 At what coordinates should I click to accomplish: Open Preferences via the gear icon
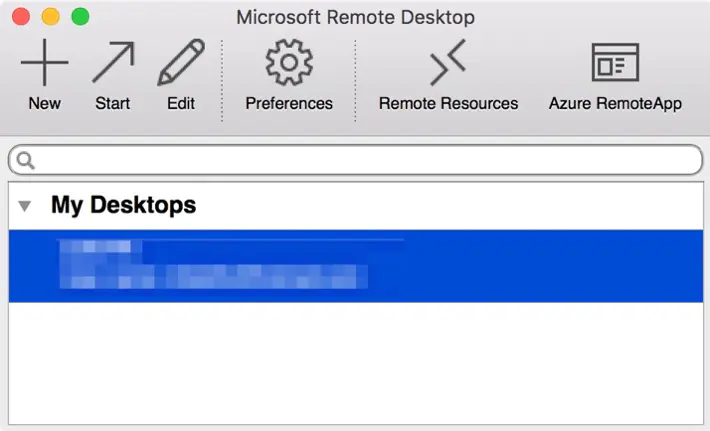pos(289,62)
